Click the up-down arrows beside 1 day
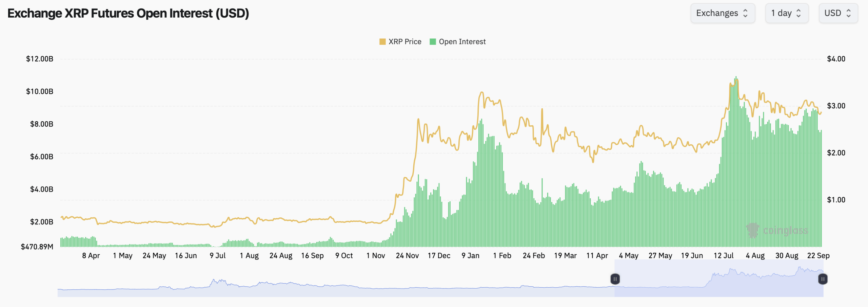The height and width of the screenshot is (307, 868). [798, 13]
